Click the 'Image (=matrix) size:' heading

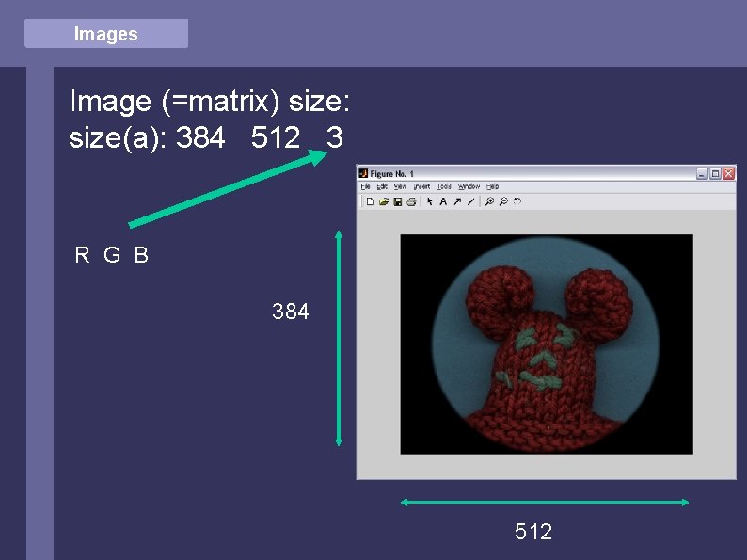coord(210,101)
